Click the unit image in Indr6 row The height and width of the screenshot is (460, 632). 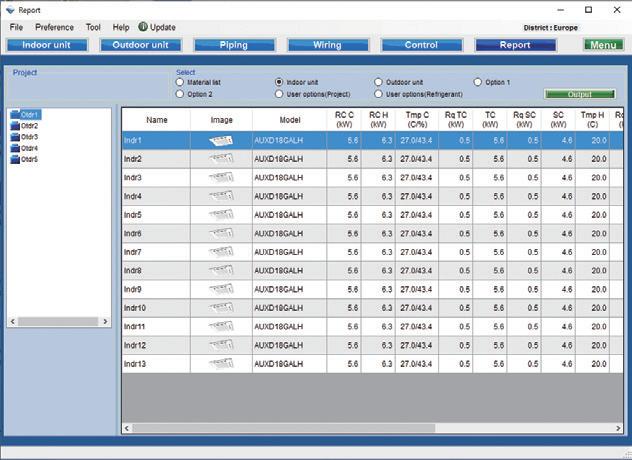221,233
